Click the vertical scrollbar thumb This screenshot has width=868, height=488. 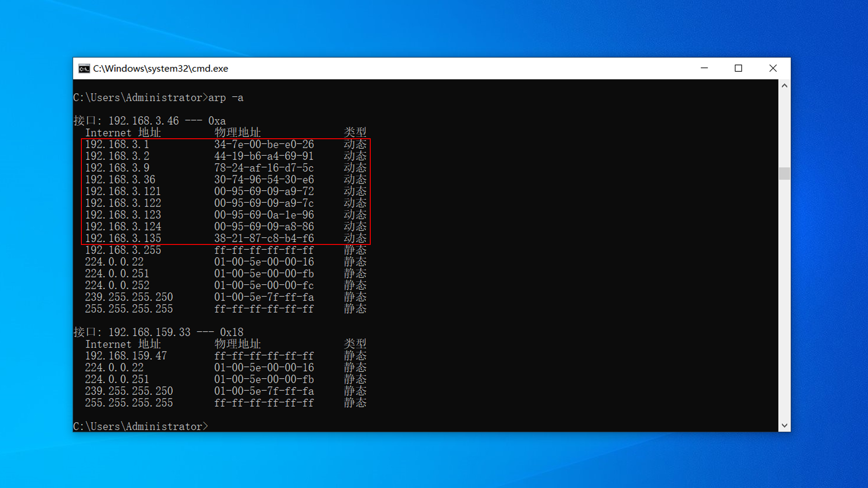784,174
